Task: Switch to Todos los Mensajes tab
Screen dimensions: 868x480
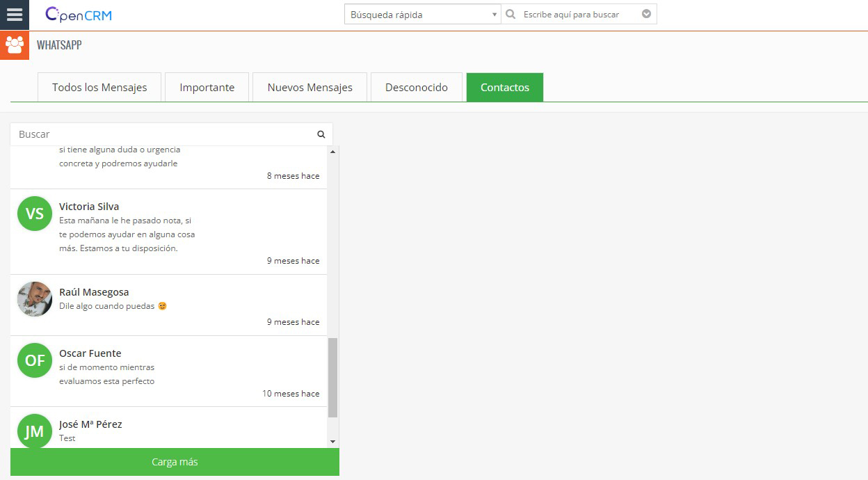Action: coord(99,87)
